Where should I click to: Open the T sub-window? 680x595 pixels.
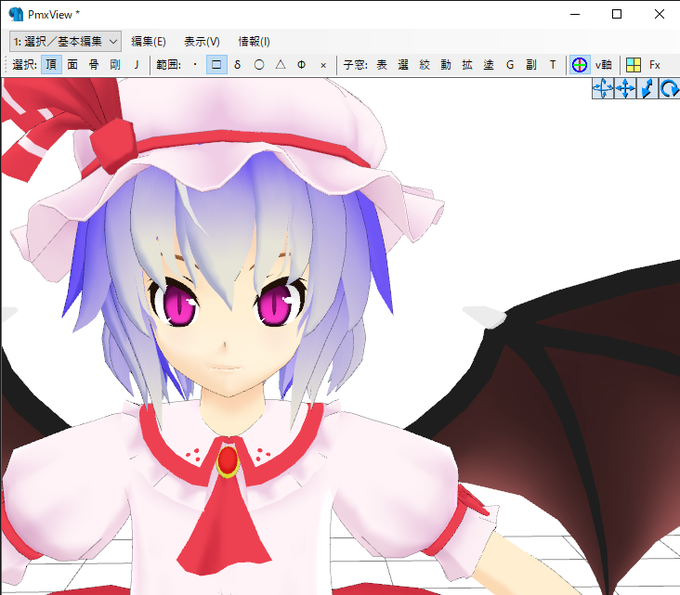click(x=552, y=65)
